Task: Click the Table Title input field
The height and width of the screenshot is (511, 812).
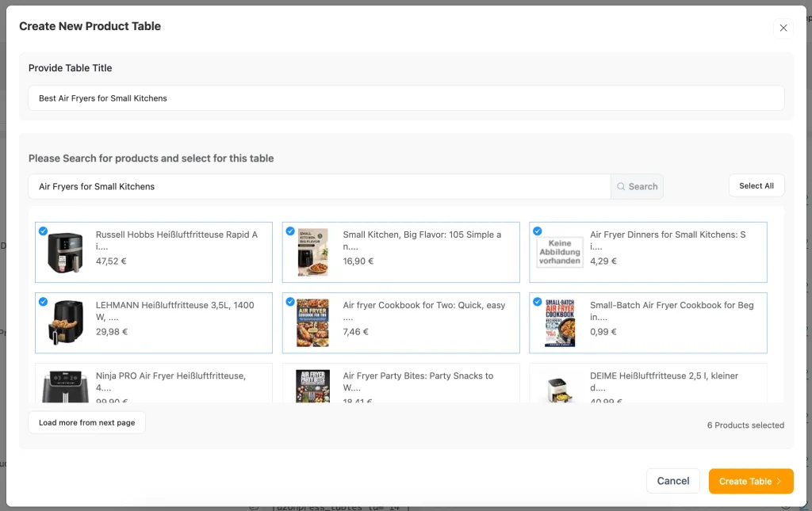Action: (406, 98)
